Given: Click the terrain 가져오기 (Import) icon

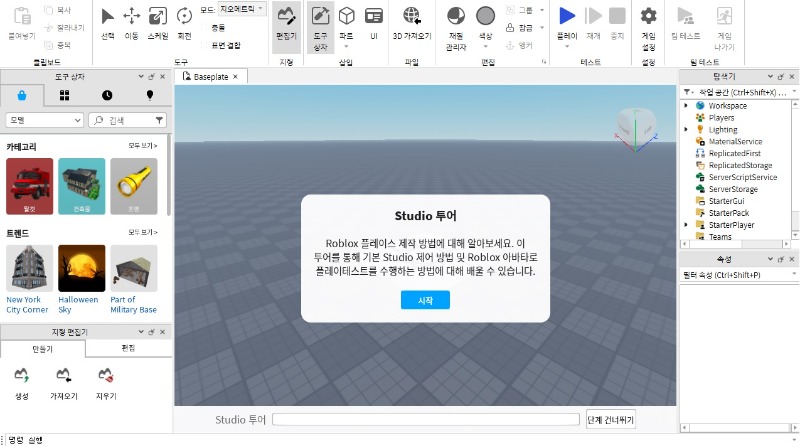Looking at the screenshot, I should [63, 376].
